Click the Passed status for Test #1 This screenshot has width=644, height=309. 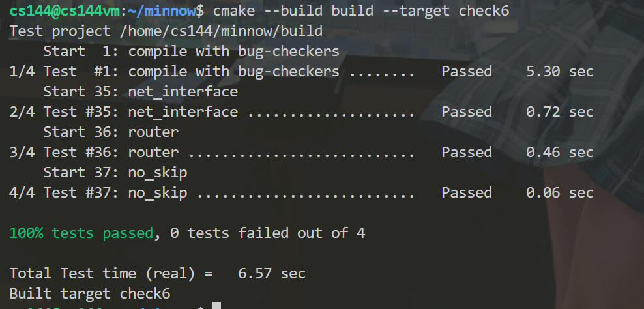click(467, 72)
